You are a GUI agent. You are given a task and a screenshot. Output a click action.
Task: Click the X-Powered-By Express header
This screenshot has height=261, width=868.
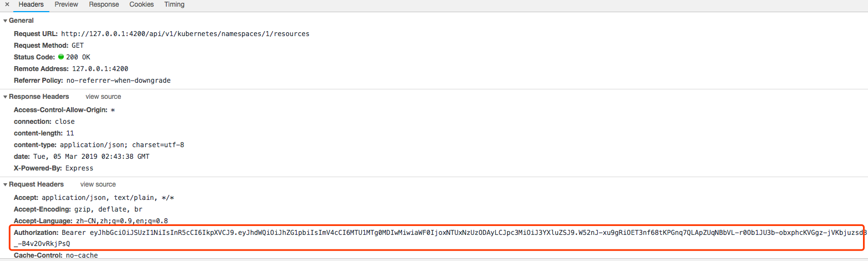pos(53,168)
